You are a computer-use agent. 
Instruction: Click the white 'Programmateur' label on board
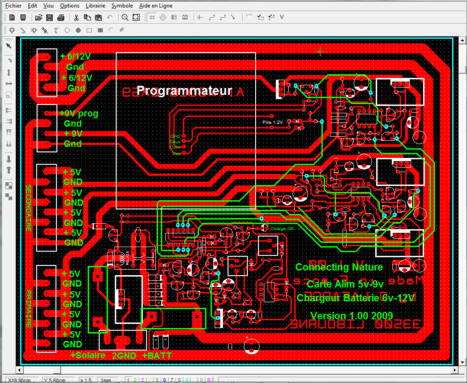point(184,91)
